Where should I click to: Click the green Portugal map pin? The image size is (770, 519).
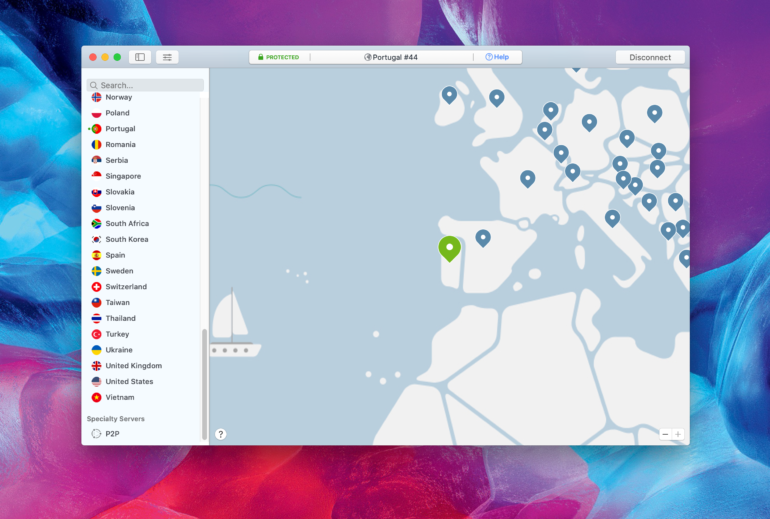point(449,248)
